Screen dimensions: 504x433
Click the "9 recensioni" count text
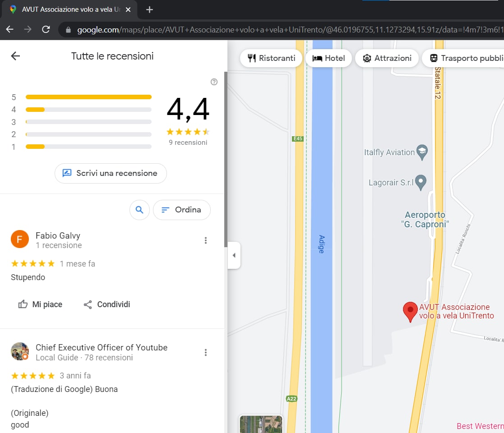(x=188, y=142)
